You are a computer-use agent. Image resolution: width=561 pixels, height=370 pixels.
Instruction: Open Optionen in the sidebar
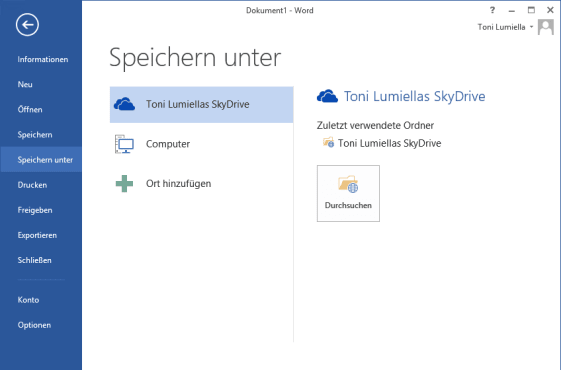(x=34, y=325)
